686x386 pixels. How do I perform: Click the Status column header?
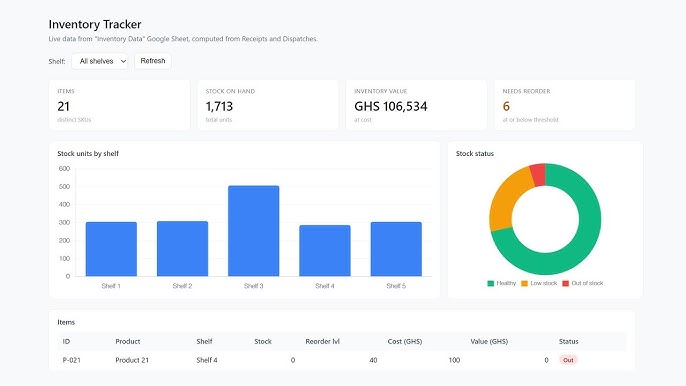(x=568, y=341)
